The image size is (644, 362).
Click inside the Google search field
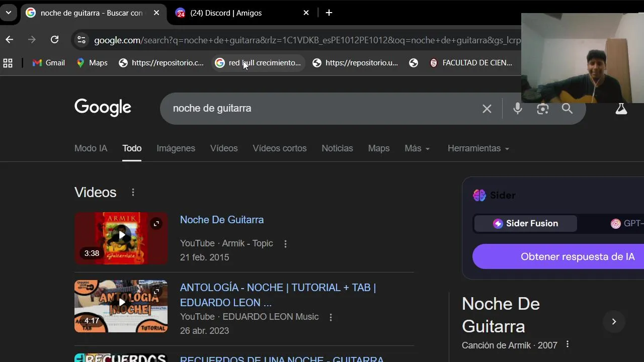pyautogui.click(x=322, y=108)
